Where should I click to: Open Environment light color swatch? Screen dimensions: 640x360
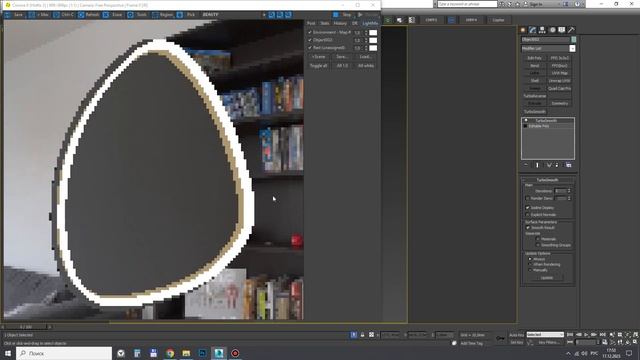click(x=373, y=33)
